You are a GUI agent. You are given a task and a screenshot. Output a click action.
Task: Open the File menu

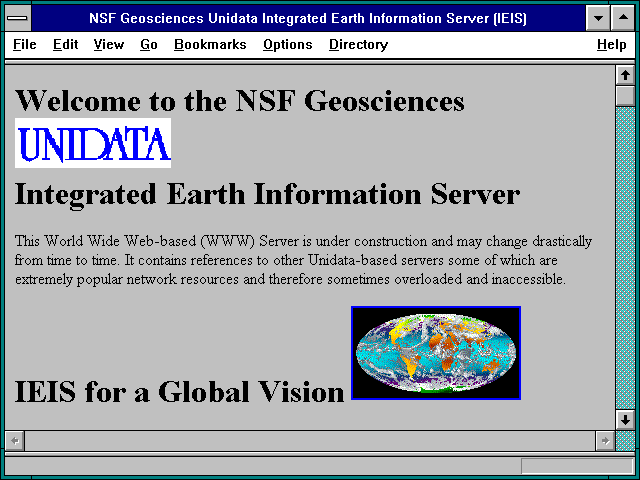[24, 44]
